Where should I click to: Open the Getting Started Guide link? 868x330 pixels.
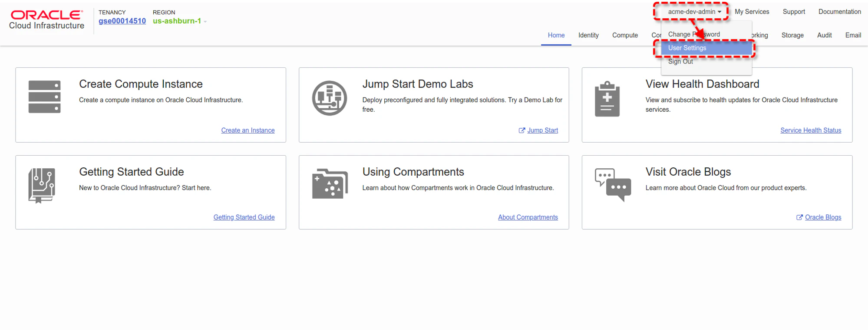244,217
